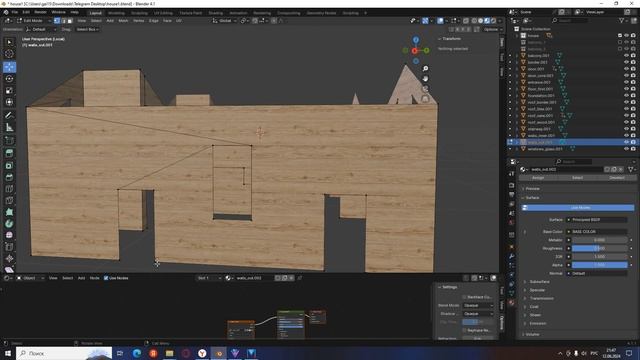Select the Measure tool

9,127
